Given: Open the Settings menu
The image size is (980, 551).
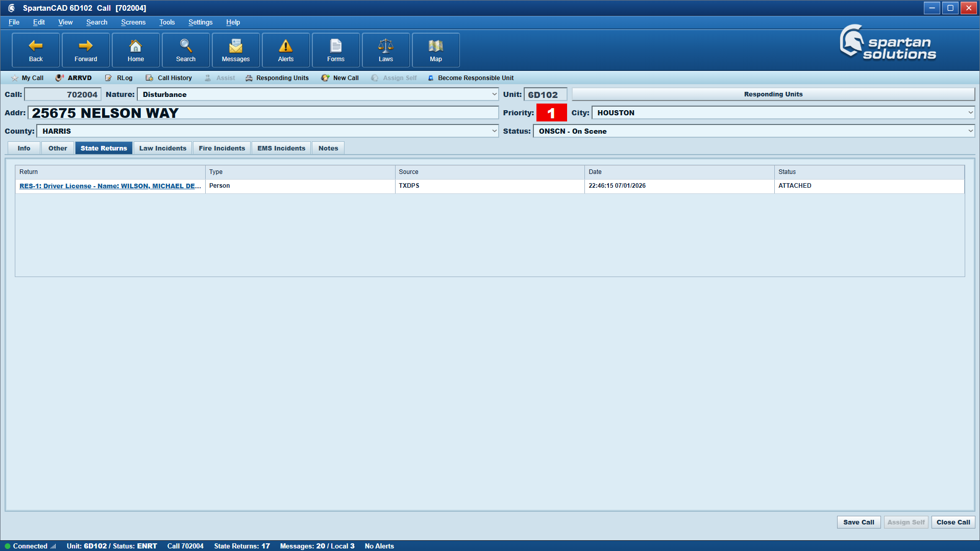Looking at the screenshot, I should [200, 22].
